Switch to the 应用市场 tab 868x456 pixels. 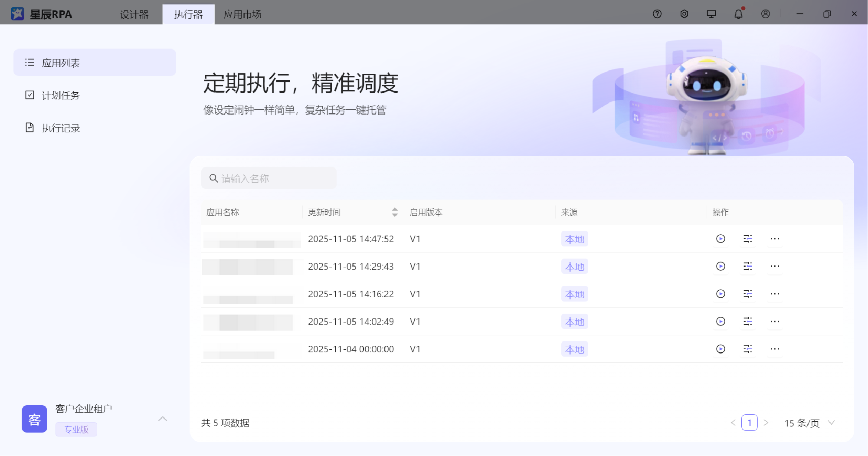click(242, 14)
